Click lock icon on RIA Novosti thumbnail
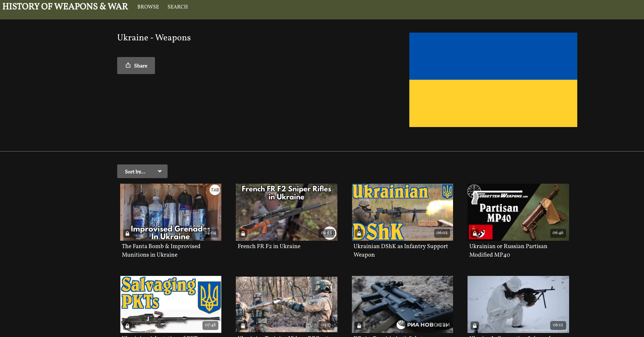The width and height of the screenshot is (644, 337). click(x=359, y=326)
